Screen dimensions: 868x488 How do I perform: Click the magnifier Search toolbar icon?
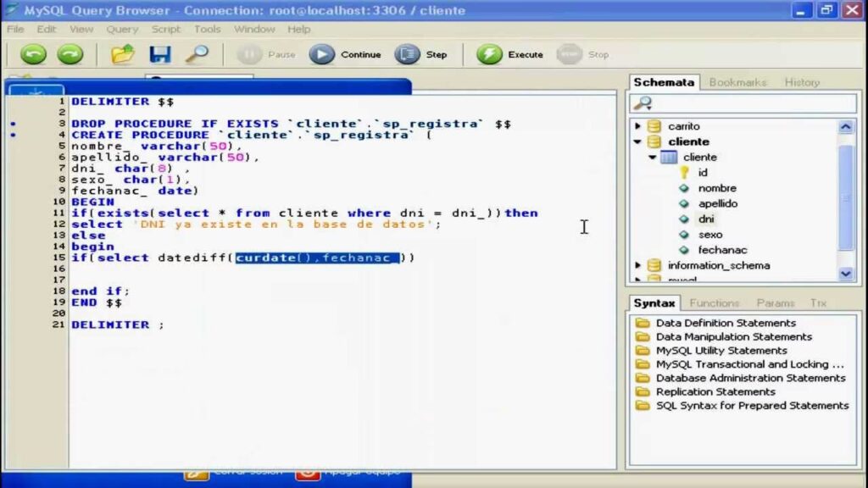click(x=197, y=55)
